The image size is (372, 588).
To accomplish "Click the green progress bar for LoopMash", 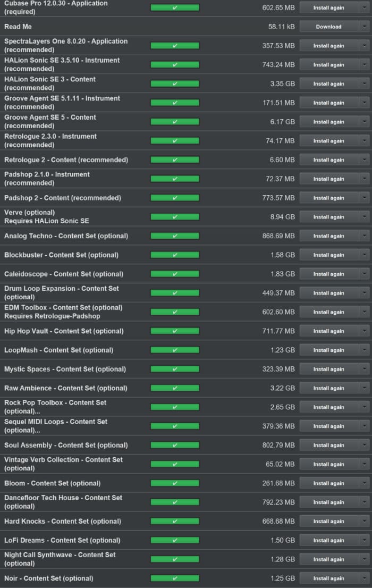I will click(x=175, y=350).
